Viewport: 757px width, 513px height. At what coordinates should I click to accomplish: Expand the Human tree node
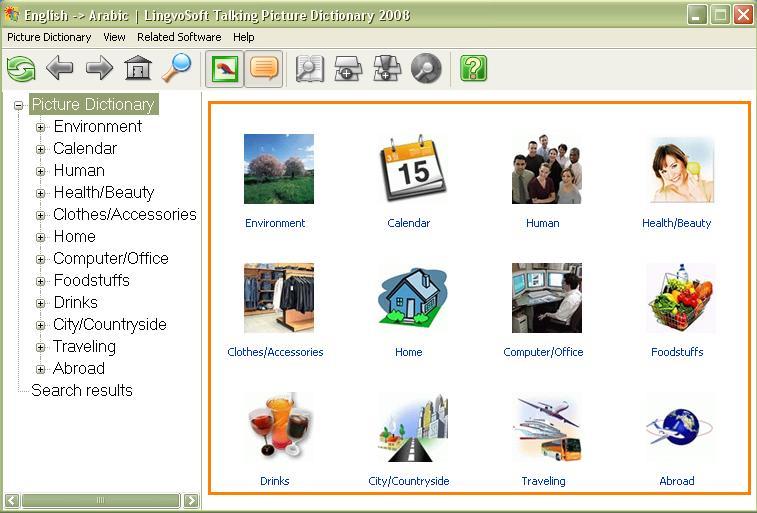[x=41, y=171]
